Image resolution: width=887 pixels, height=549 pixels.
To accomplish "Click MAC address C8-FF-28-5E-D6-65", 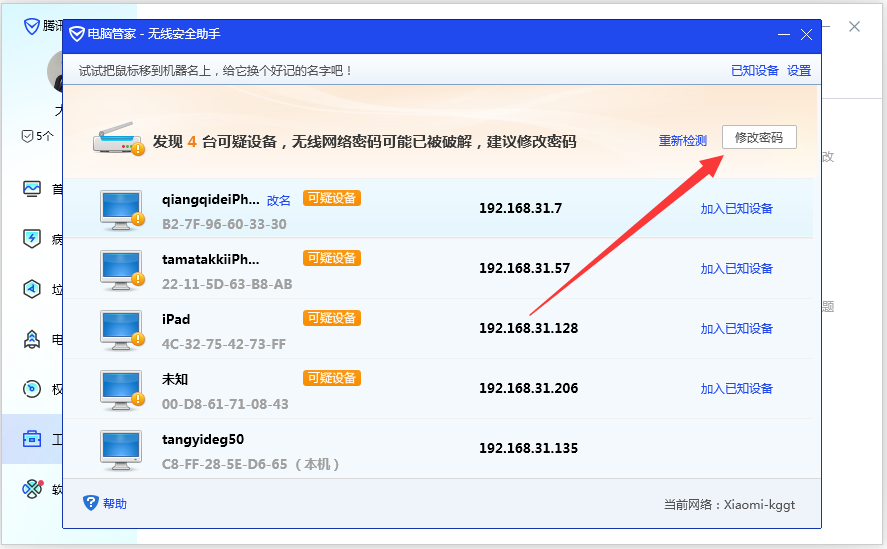I will point(225,465).
